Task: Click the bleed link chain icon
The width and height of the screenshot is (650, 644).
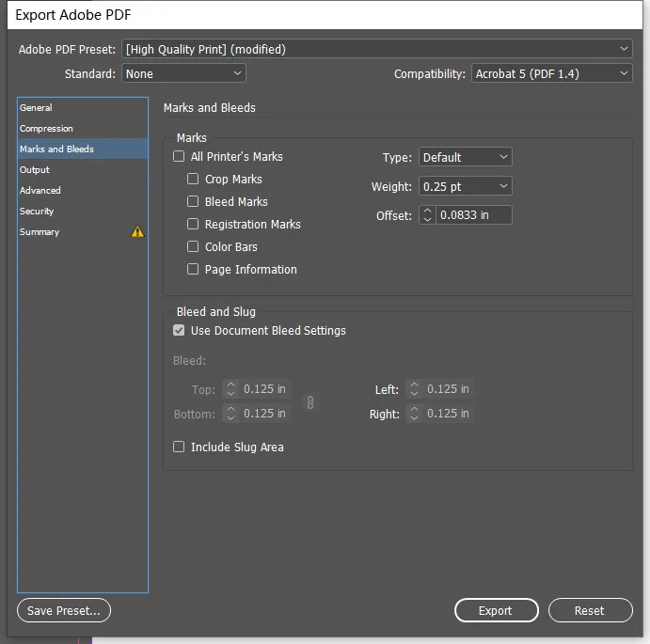Action: 310,402
